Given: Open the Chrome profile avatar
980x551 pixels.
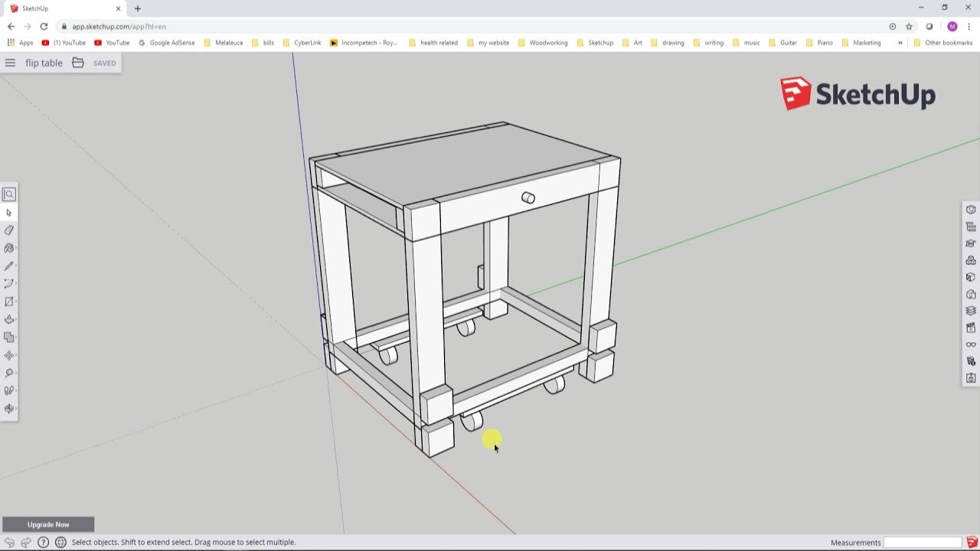Looking at the screenshot, I should [952, 26].
